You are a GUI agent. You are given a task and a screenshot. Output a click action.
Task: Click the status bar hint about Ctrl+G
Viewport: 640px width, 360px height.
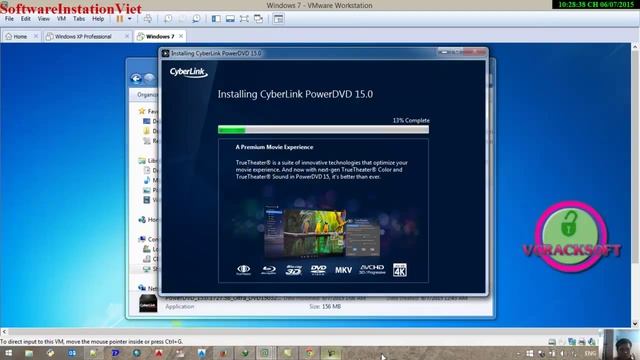click(x=91, y=342)
